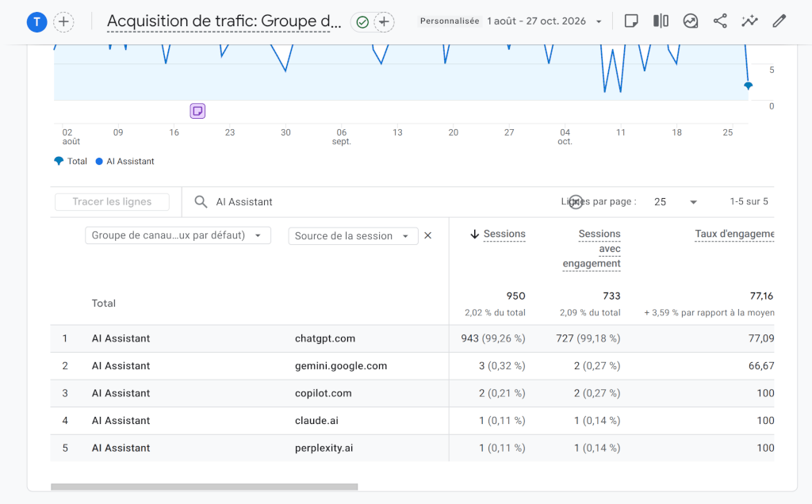Click the 1-5 sur 5 pagination text
The width and height of the screenshot is (812, 504).
coord(749,201)
